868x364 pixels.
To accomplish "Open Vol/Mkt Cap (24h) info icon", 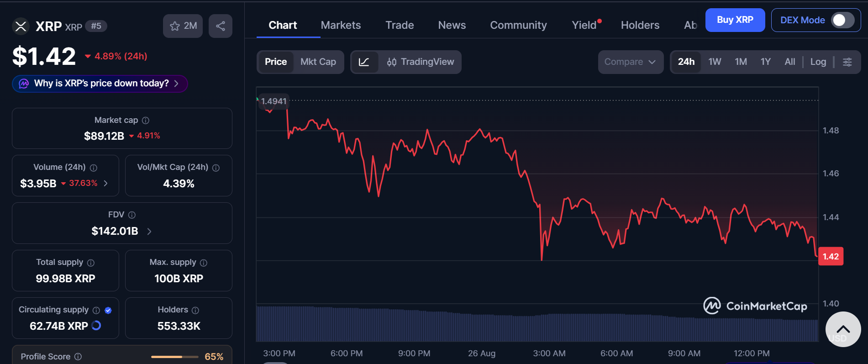I will (x=216, y=168).
